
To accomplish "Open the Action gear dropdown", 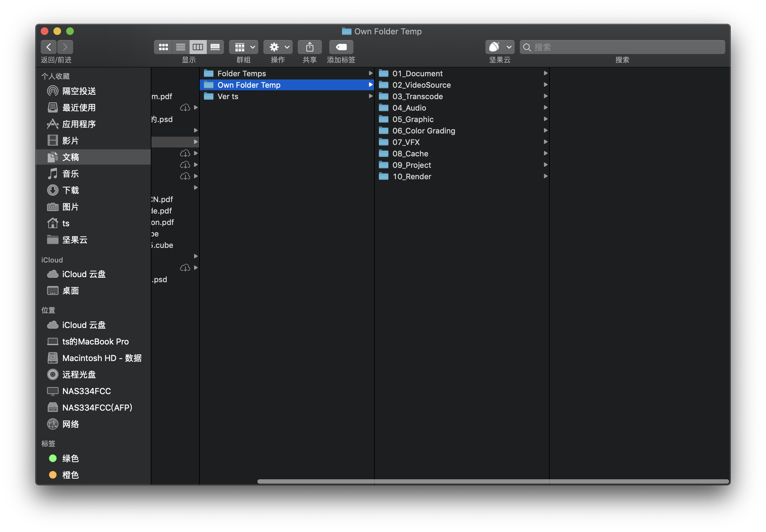I will point(278,47).
